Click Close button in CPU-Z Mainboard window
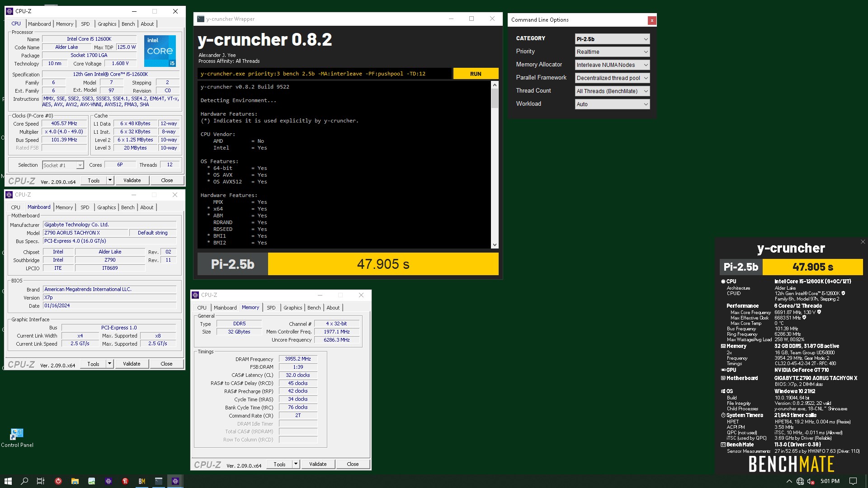The width and height of the screenshot is (868, 488). pos(166,364)
